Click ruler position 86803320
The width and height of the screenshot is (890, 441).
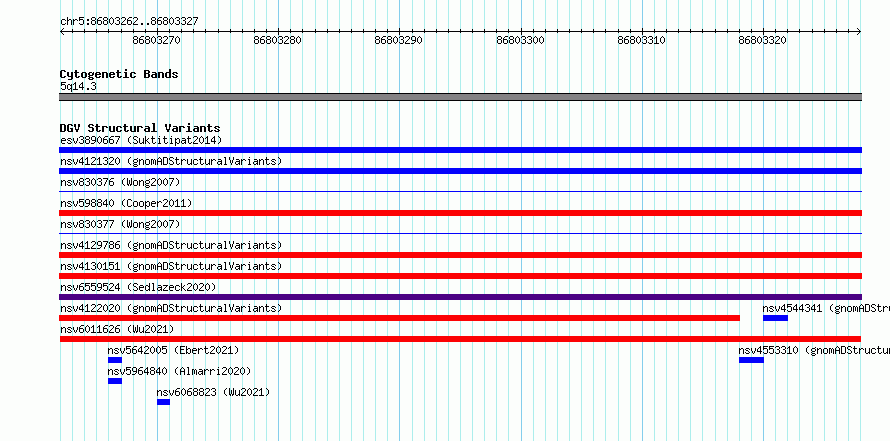(x=763, y=41)
